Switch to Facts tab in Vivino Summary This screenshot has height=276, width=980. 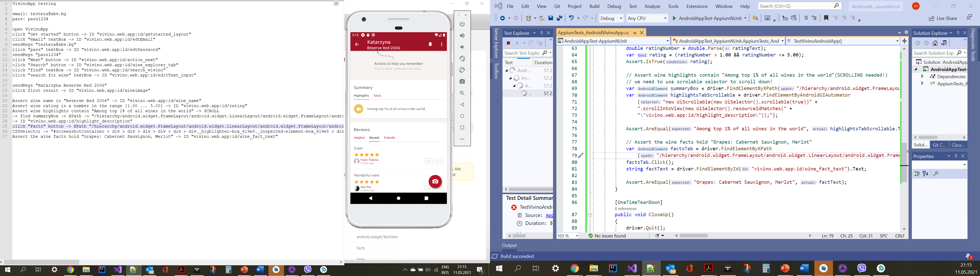click(x=377, y=96)
